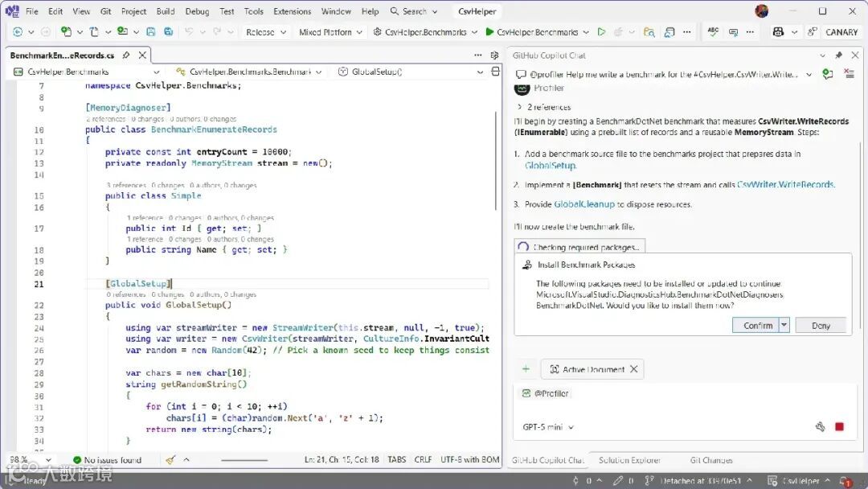Click the CsvHelper repository status bar item
The width and height of the screenshot is (868, 489).
(800, 481)
